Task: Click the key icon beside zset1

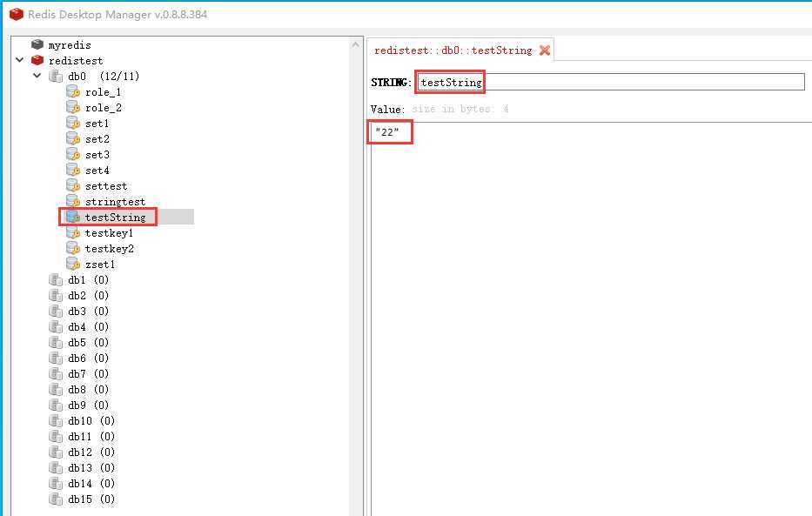Action: [x=73, y=264]
